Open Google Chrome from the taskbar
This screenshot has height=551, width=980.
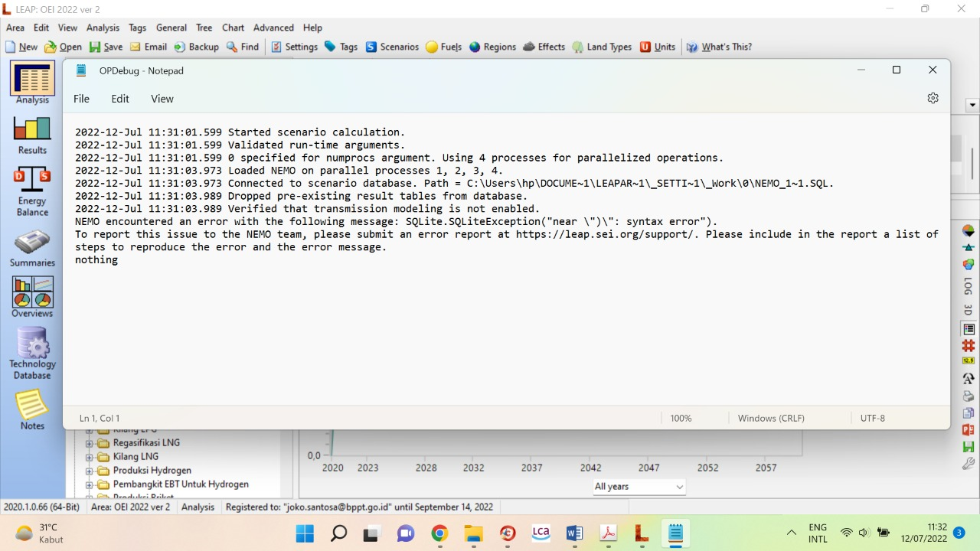[x=439, y=533]
